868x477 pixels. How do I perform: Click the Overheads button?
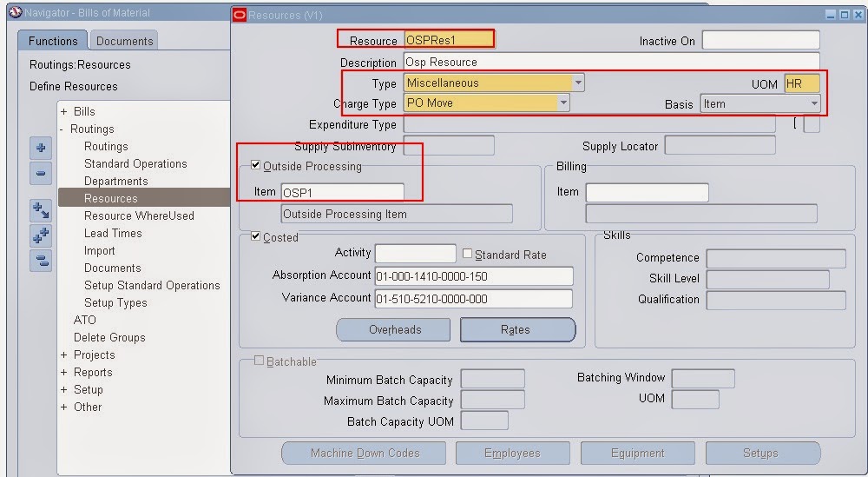pyautogui.click(x=393, y=329)
